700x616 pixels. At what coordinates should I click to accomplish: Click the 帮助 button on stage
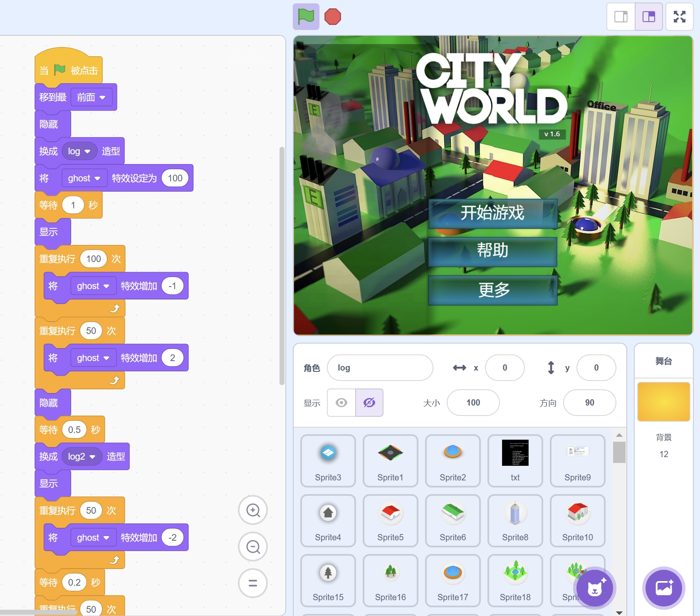[492, 251]
